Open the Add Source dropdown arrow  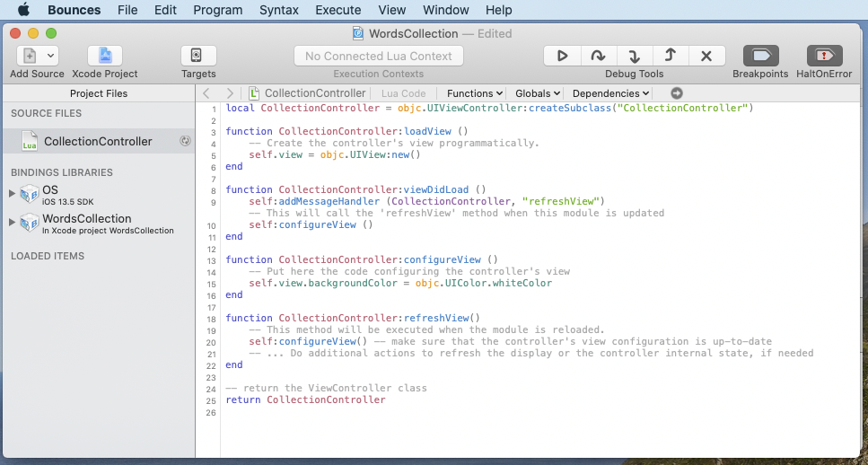pos(50,56)
